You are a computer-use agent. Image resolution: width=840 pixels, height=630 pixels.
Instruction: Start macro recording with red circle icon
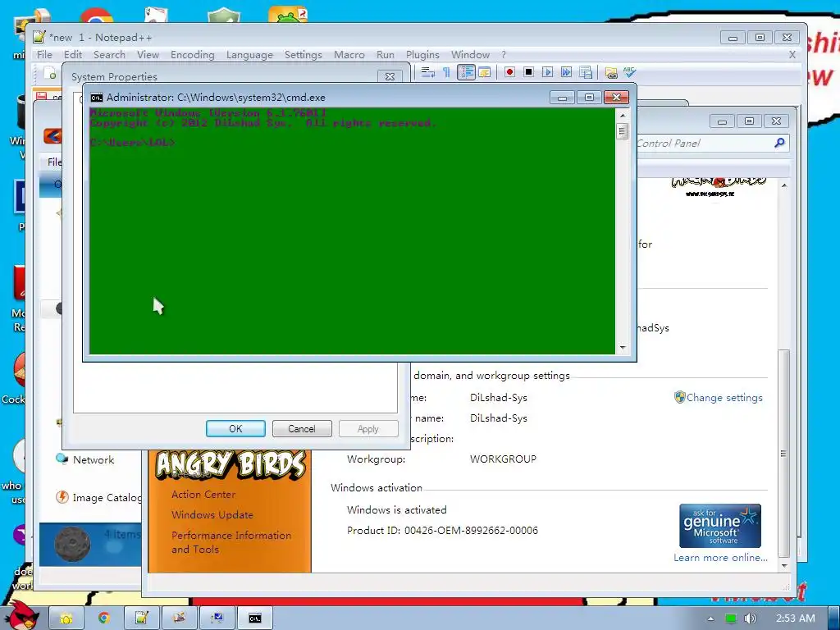(x=509, y=72)
